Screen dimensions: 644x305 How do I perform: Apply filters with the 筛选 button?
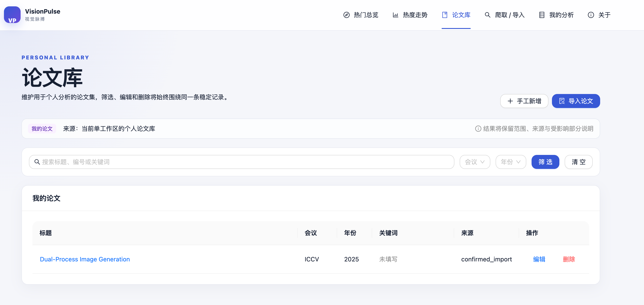click(x=545, y=162)
